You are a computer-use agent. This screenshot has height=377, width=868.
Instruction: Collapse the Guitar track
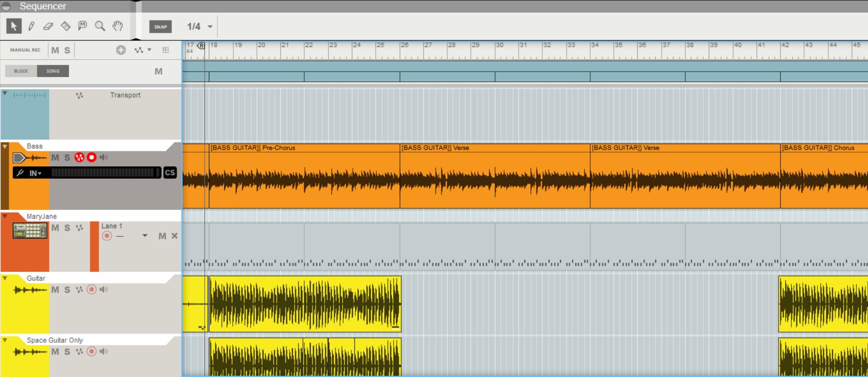coord(5,278)
